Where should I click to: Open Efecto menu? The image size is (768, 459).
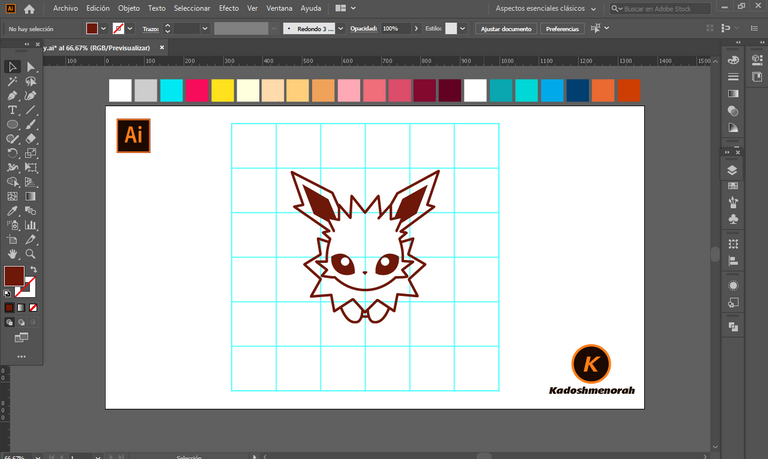[229, 8]
